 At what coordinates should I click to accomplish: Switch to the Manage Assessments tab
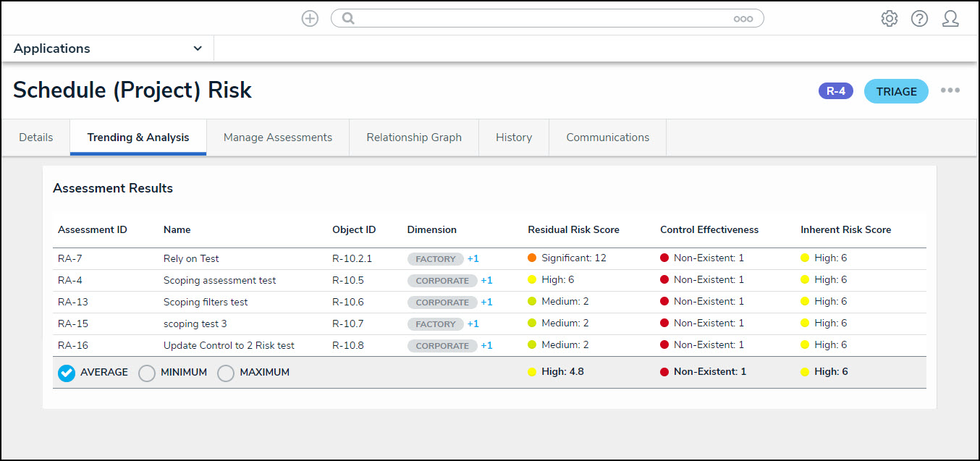point(277,138)
